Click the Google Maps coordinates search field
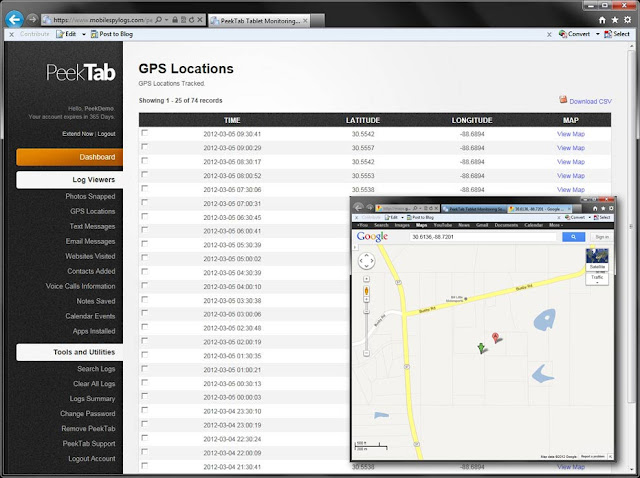 pyautogui.click(x=483, y=237)
